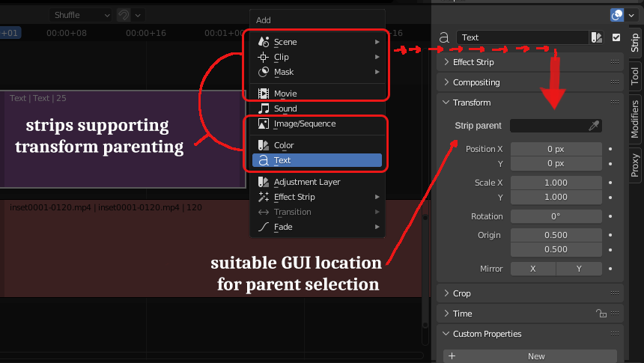Click the strip name field Text

coord(523,37)
